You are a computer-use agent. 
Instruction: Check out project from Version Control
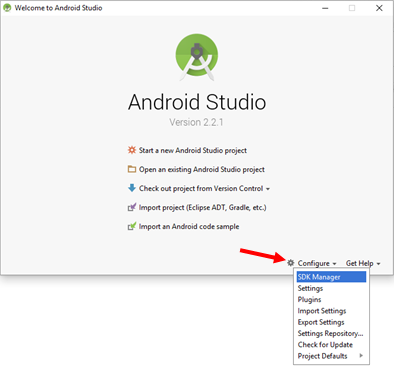point(201,188)
